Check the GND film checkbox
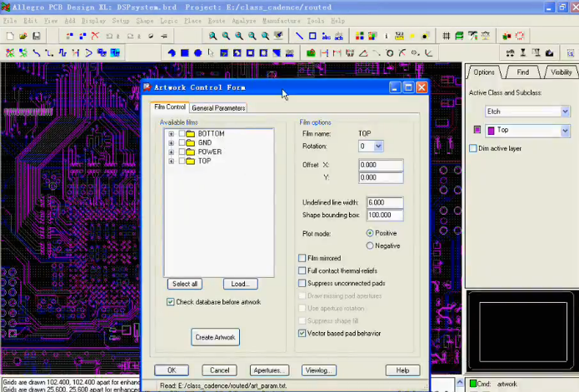This screenshot has width=579, height=392. click(182, 142)
